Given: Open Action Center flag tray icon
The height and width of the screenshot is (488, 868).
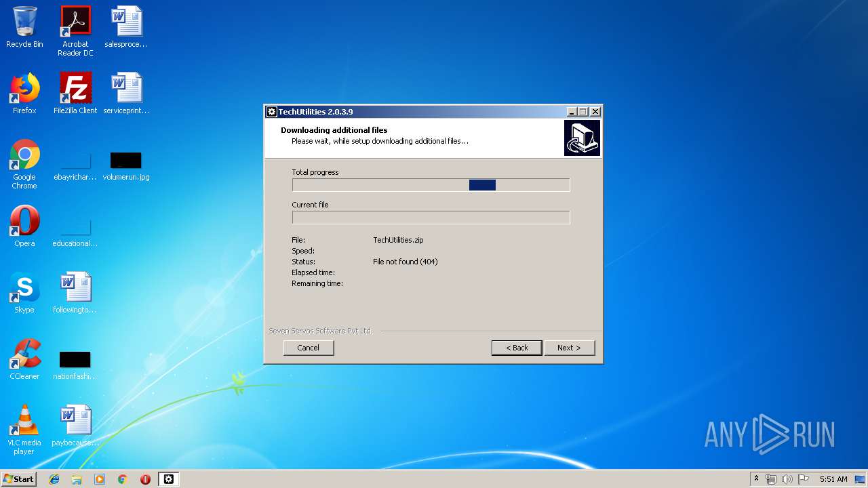Looking at the screenshot, I should point(803,479).
